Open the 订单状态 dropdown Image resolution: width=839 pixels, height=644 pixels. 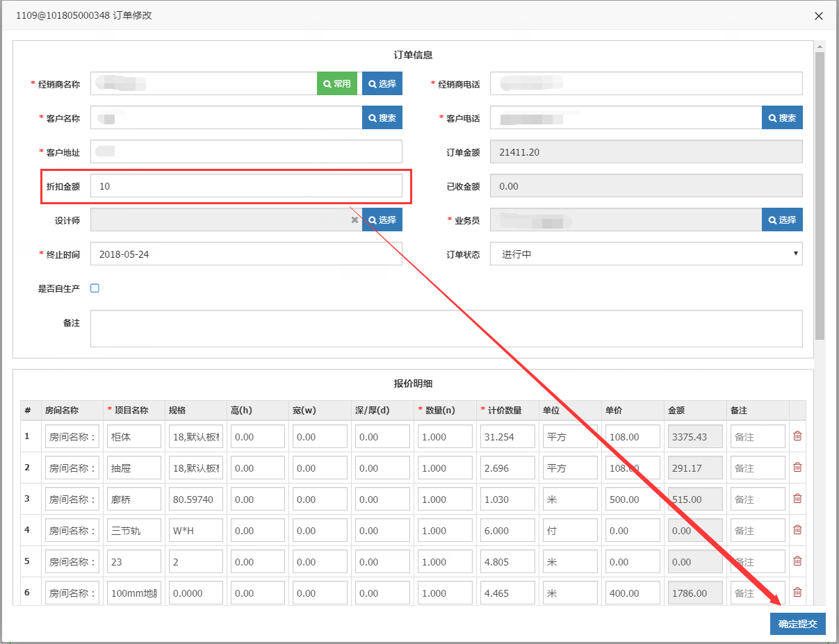[x=646, y=254]
